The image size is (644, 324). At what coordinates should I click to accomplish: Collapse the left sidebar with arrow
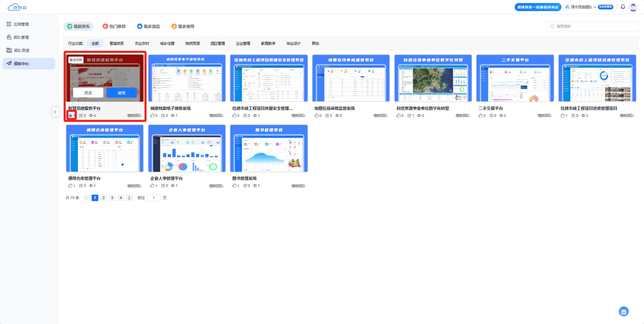click(x=55, y=112)
